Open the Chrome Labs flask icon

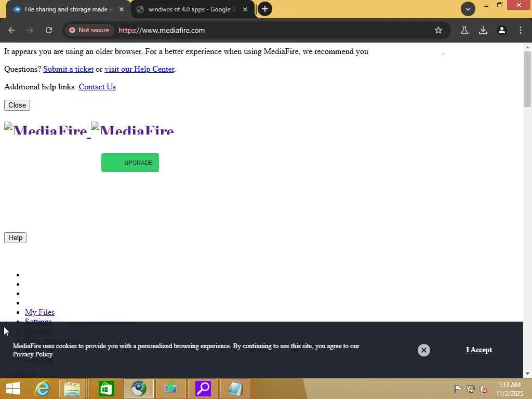click(464, 30)
